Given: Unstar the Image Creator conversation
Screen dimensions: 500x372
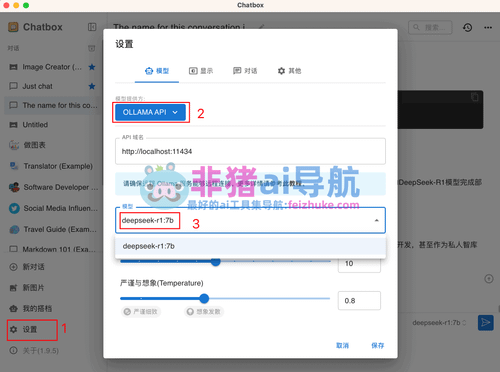Looking at the screenshot, I should (x=92, y=67).
